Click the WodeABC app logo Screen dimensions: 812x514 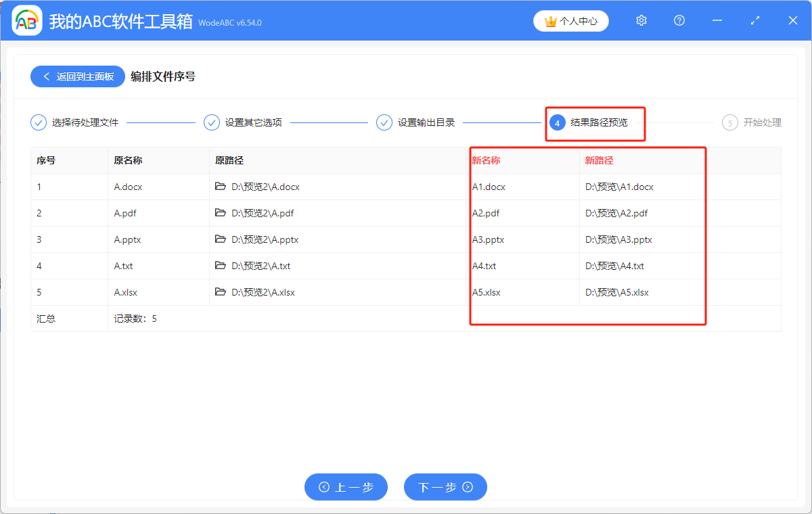pyautogui.click(x=27, y=21)
